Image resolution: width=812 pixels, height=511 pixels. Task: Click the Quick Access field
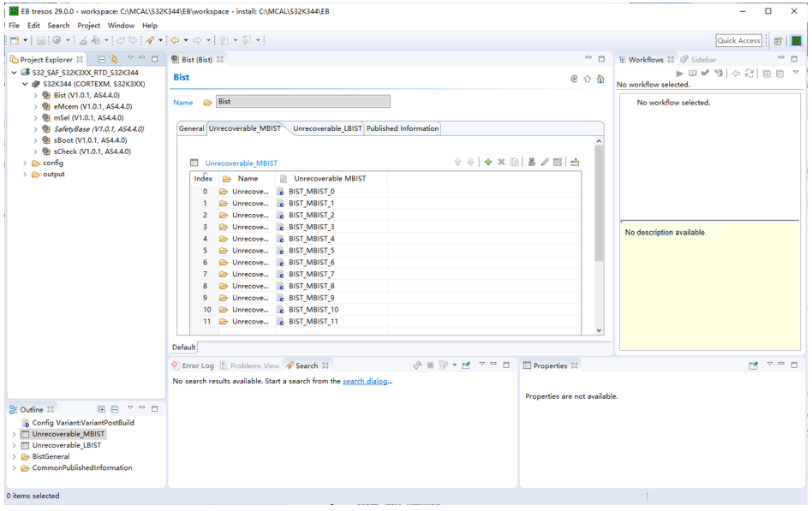coord(739,40)
